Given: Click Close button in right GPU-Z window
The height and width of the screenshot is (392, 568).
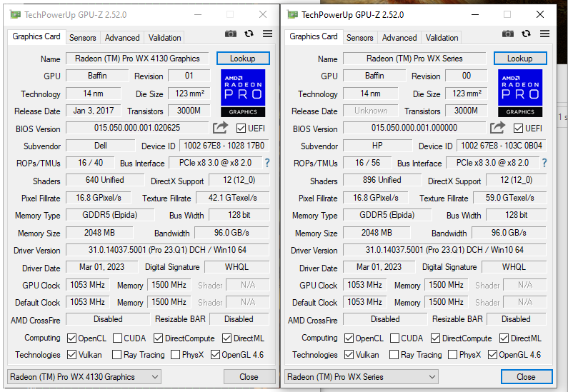Looking at the screenshot, I should click(x=527, y=377).
